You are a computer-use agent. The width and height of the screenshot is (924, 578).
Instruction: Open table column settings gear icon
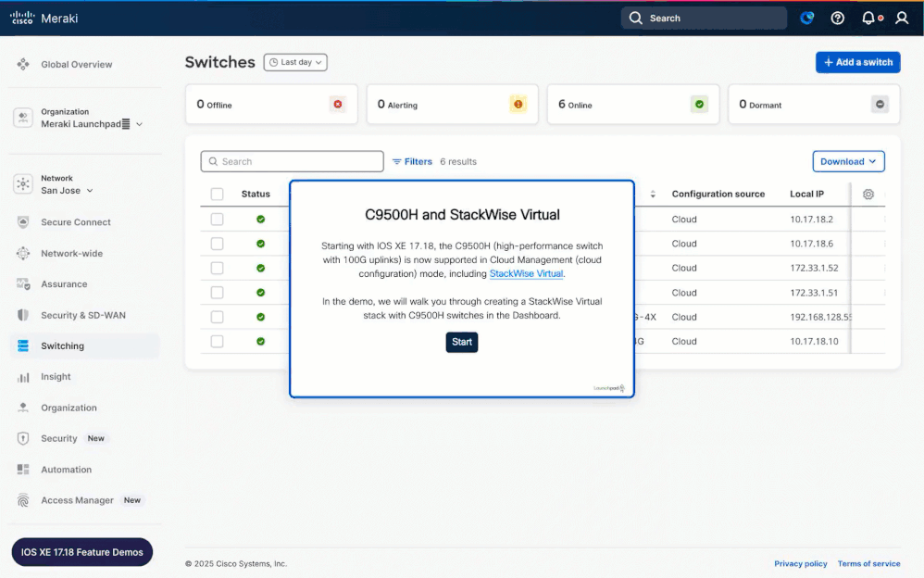click(868, 194)
